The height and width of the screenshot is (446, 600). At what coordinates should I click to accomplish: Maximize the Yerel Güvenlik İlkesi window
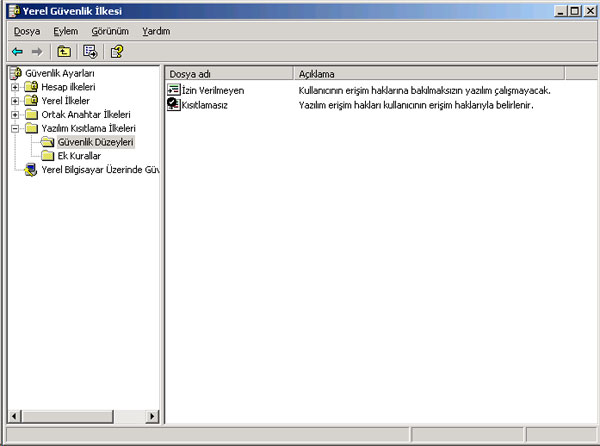[x=575, y=11]
